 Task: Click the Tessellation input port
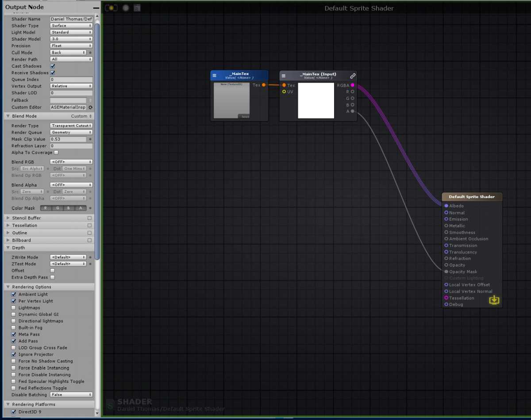(446, 298)
